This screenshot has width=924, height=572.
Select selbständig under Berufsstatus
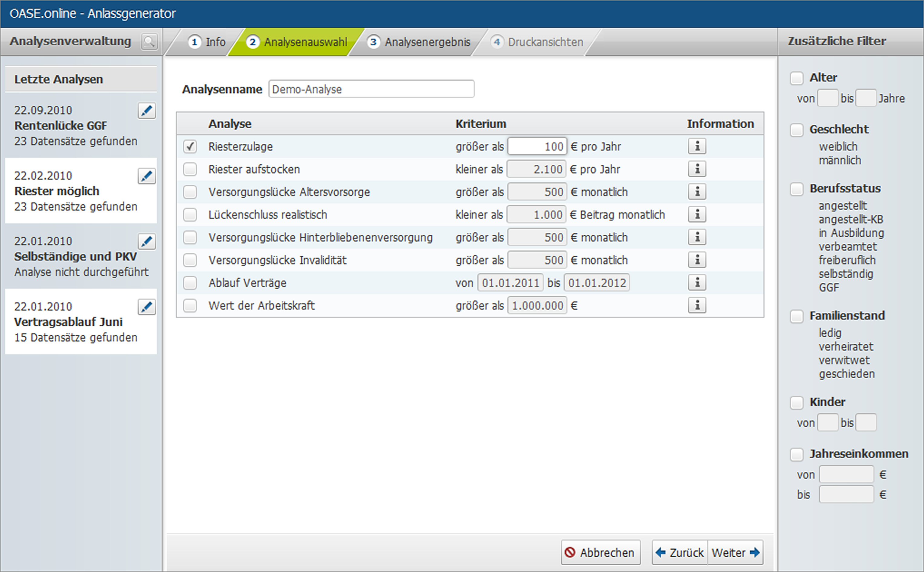pos(846,274)
